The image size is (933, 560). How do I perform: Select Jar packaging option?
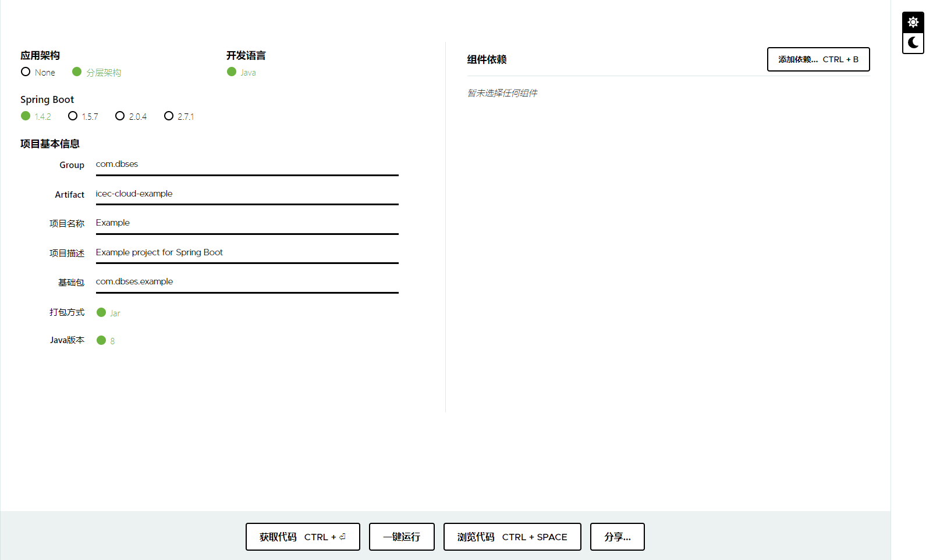pyautogui.click(x=108, y=313)
